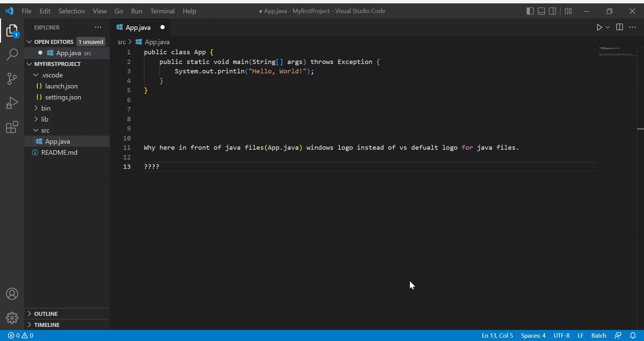Open Customize Layout menu
644x341 pixels.
(568, 11)
